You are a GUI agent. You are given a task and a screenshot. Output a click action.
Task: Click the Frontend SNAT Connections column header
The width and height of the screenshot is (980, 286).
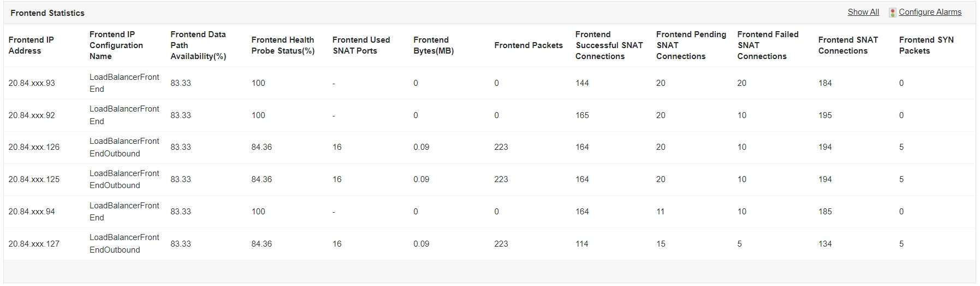848,45
